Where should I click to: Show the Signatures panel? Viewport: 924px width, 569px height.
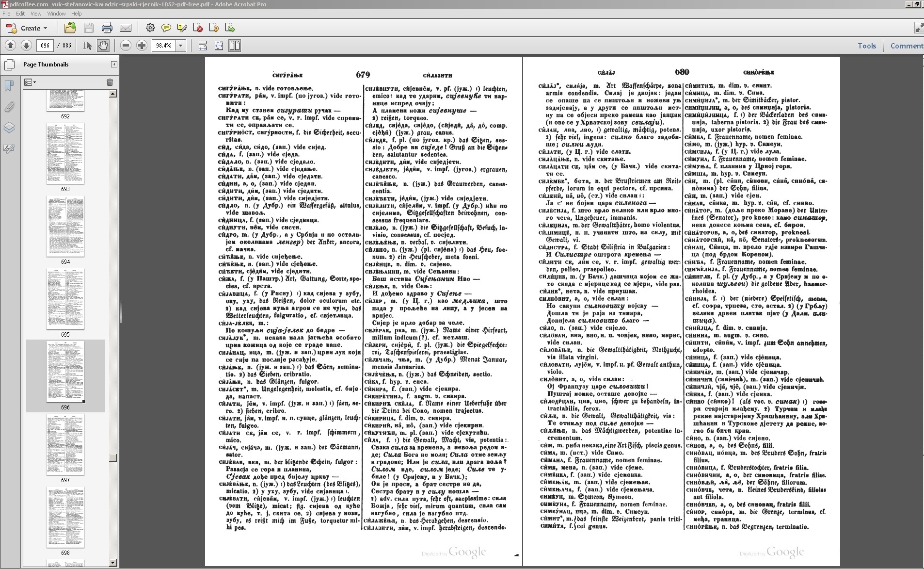pyautogui.click(x=9, y=149)
